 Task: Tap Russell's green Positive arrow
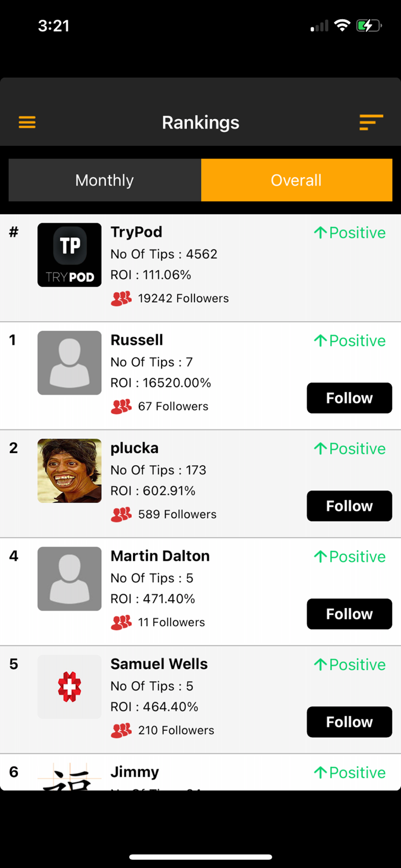[x=321, y=341]
